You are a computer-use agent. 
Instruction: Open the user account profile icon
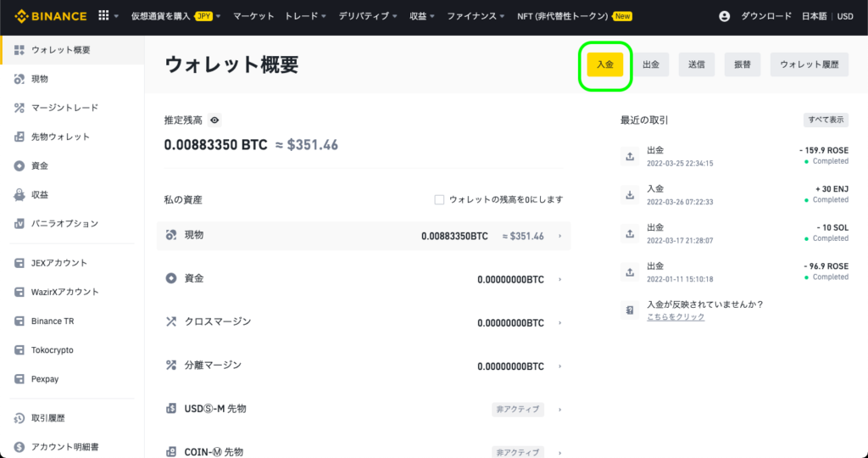[x=724, y=16]
